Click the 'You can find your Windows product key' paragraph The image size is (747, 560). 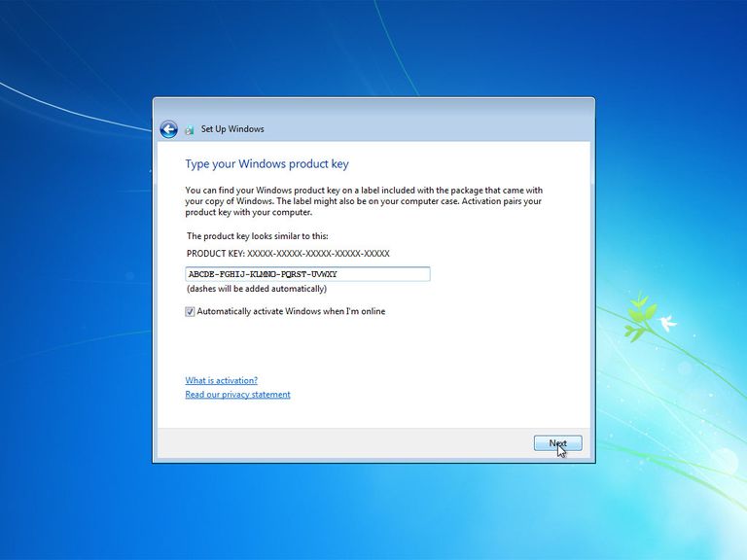click(x=364, y=201)
